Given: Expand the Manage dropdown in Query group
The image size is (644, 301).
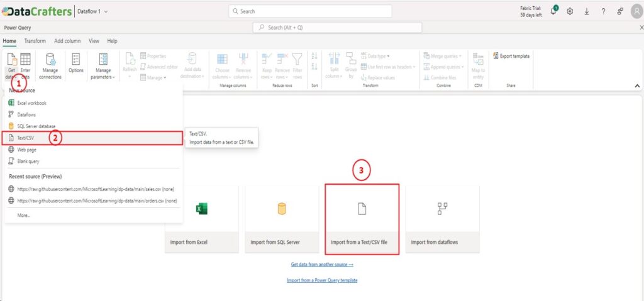Looking at the screenshot, I should point(153,77).
